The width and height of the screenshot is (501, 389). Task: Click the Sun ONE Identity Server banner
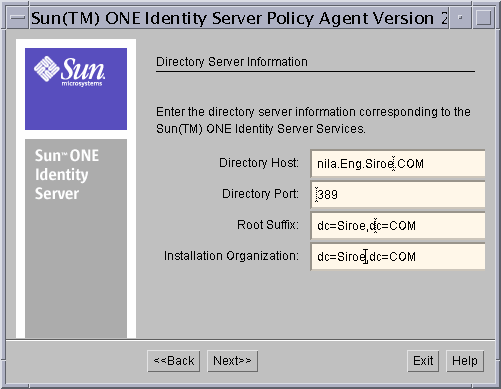(76, 239)
